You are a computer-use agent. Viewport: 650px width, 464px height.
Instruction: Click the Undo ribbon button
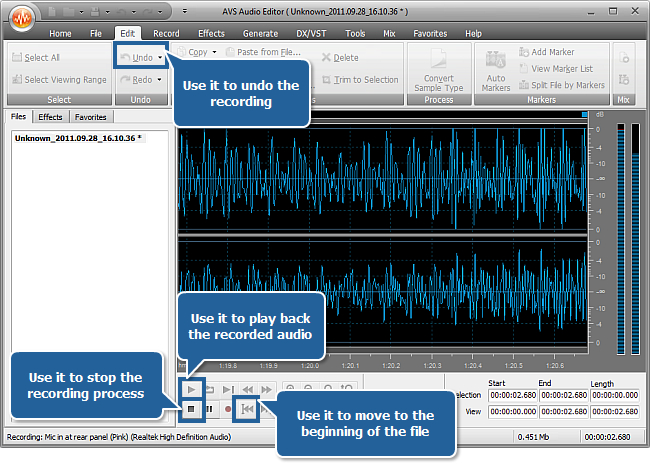137,58
